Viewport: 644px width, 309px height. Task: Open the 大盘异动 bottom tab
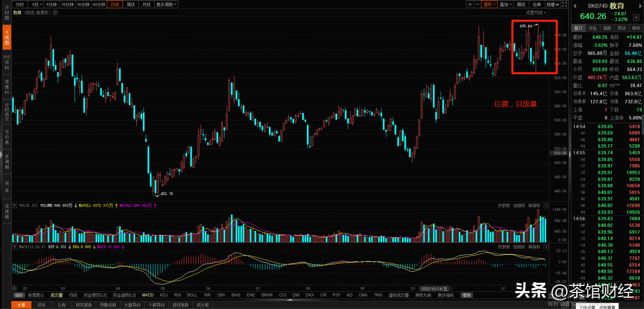(132, 305)
